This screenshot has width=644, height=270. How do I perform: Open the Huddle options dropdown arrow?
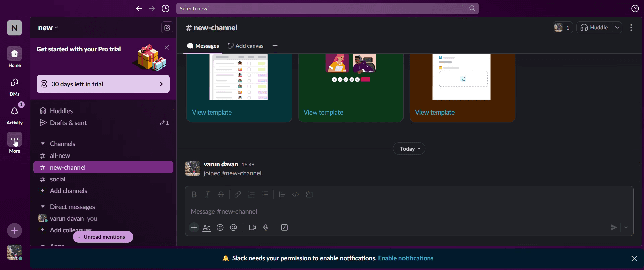click(617, 28)
